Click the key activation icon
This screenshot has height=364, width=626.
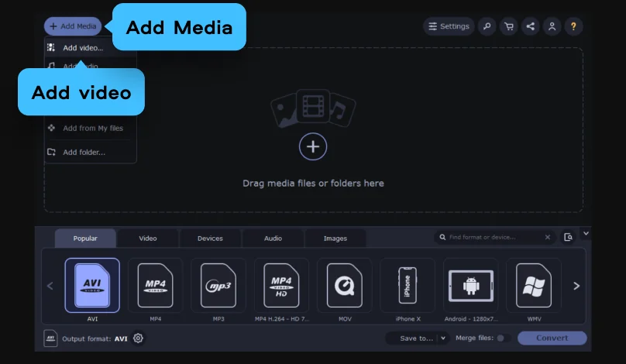coord(487,26)
